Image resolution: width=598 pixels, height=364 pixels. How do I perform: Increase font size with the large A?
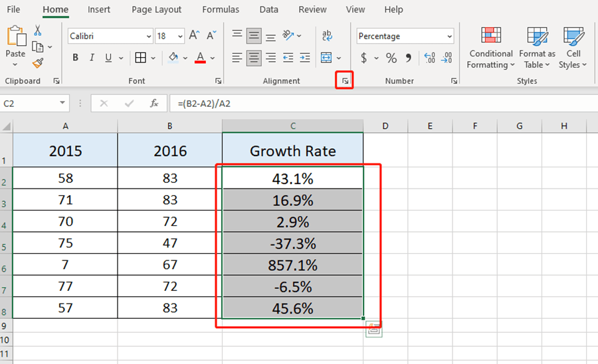[194, 36]
